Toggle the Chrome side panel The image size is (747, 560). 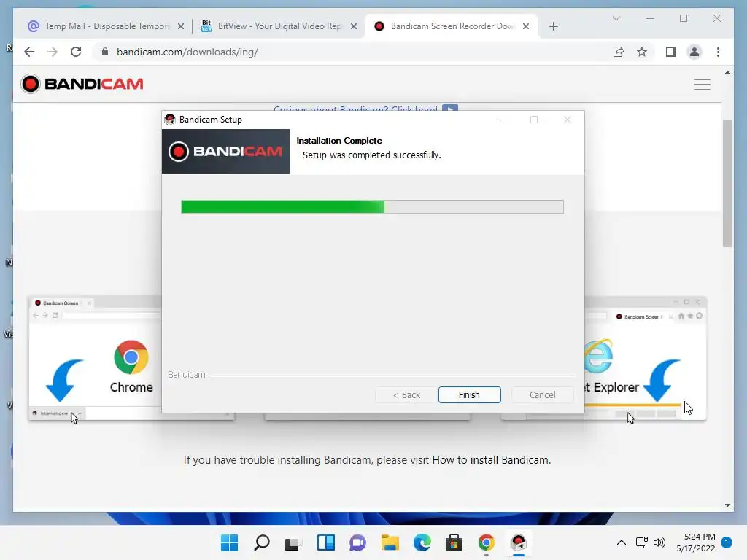coord(671,52)
